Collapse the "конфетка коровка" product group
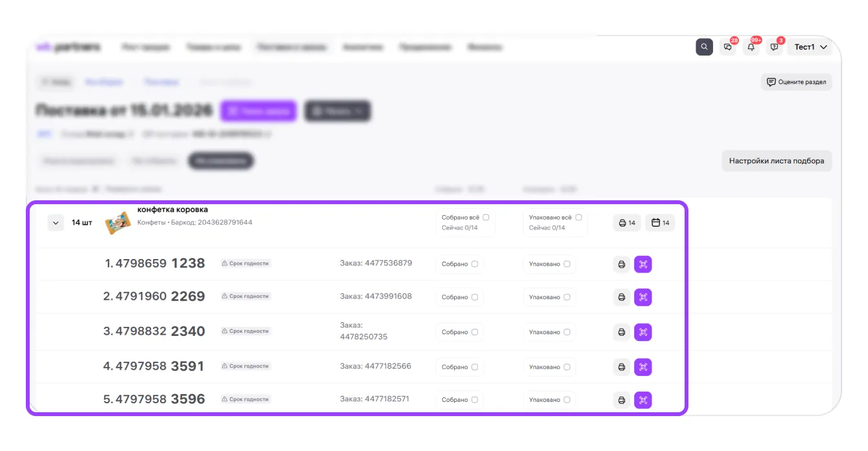 coord(56,223)
